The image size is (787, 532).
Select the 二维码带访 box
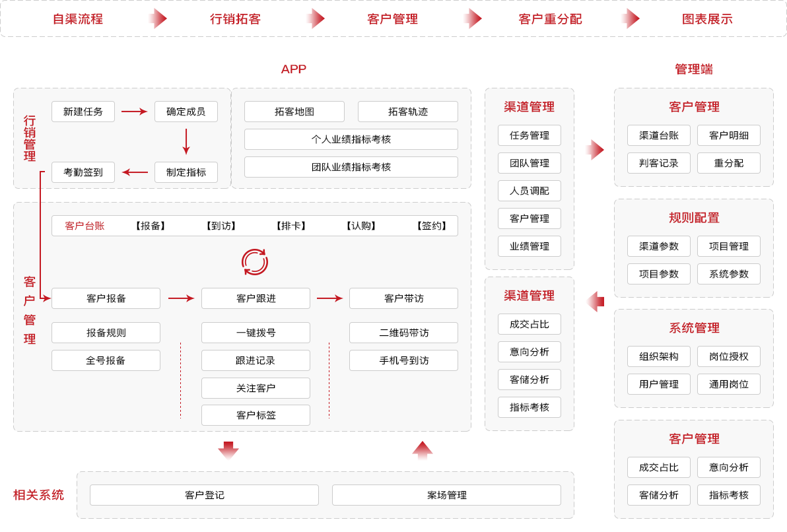[x=403, y=333]
